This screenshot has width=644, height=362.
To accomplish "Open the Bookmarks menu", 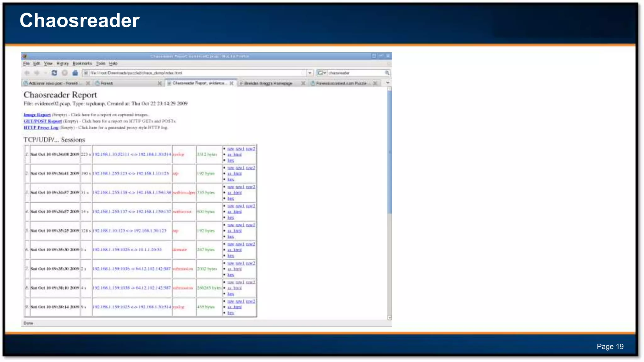I will click(82, 63).
